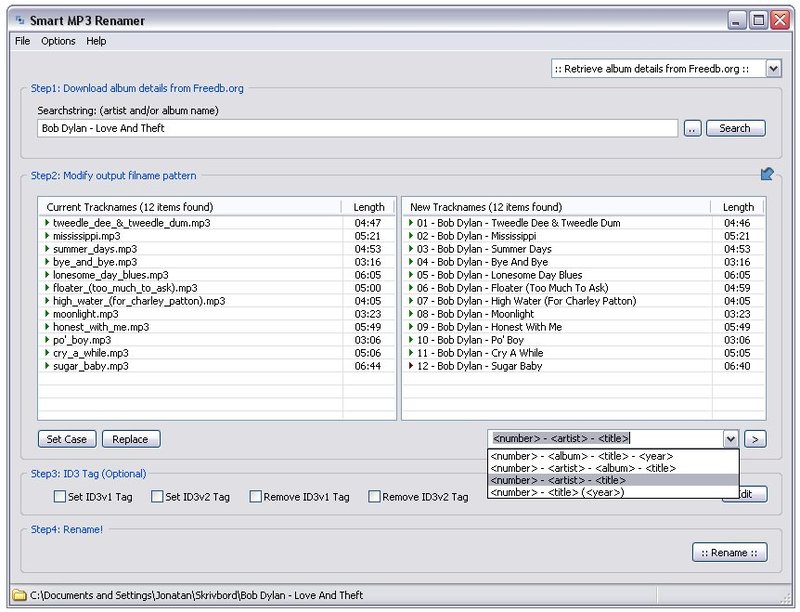800x612 pixels.
Task: Select row '07 - Bob Dylan - High Water (For Charley Patton)'
Action: click(584, 301)
